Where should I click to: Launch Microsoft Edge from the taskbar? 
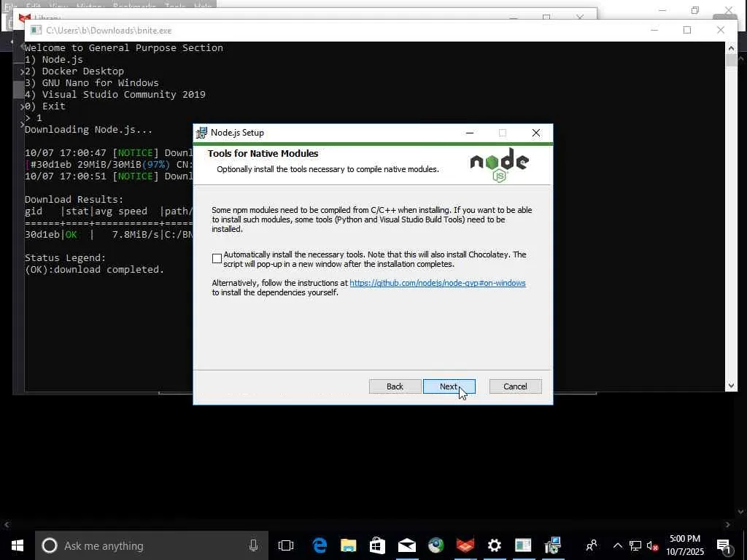pyautogui.click(x=320, y=545)
